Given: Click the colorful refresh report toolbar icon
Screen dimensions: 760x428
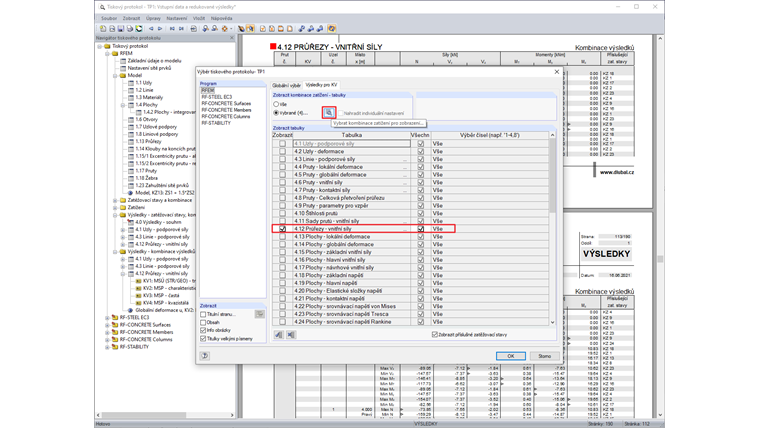Looking at the screenshot, I should pyautogui.click(x=139, y=29).
